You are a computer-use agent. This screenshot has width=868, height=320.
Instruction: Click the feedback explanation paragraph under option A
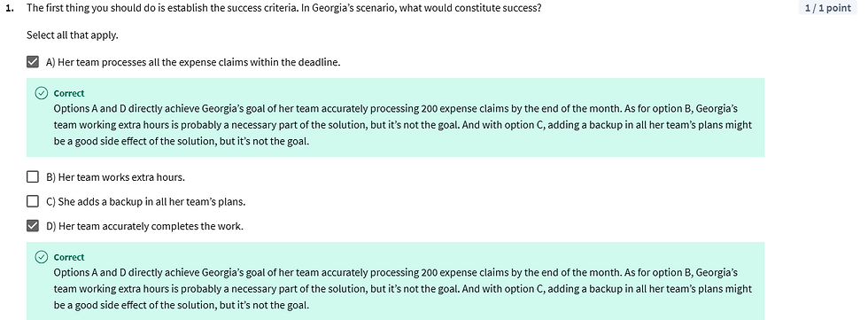403,125
